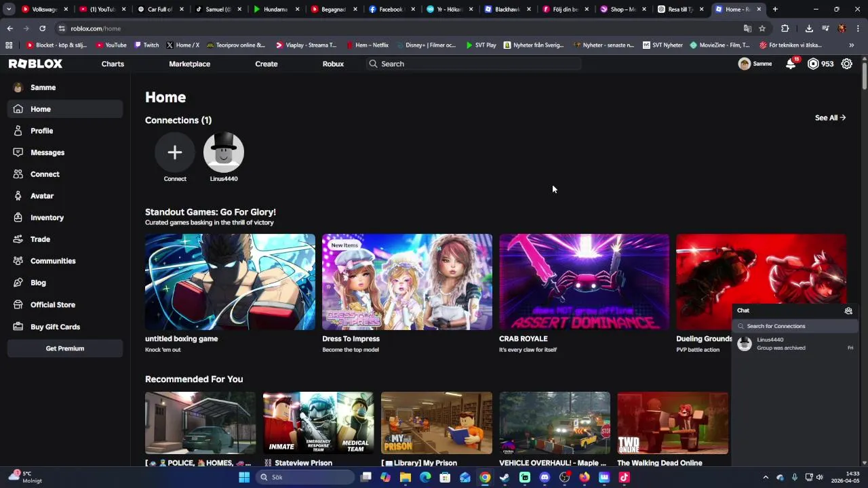Open Firefox from the Windows taskbar
868x488 pixels.
[585, 477]
